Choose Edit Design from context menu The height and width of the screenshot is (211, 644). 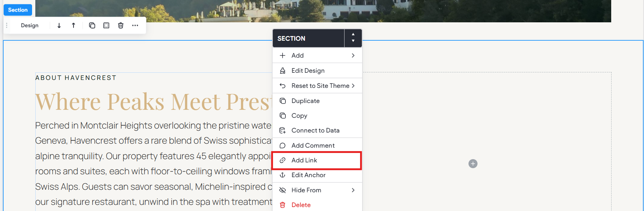coord(317,71)
